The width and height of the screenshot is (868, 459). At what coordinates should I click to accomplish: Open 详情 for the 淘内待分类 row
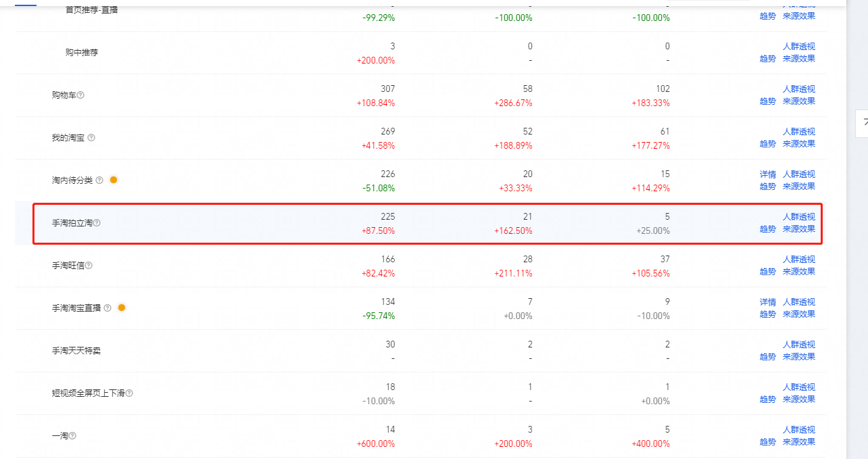tap(767, 174)
